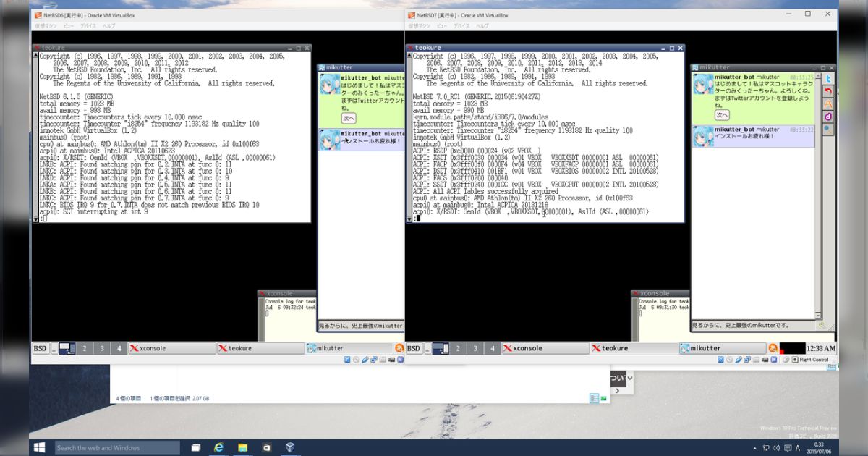Select mikutter taskbar entry in NetBSD6
868x456 pixels.
(x=349, y=348)
